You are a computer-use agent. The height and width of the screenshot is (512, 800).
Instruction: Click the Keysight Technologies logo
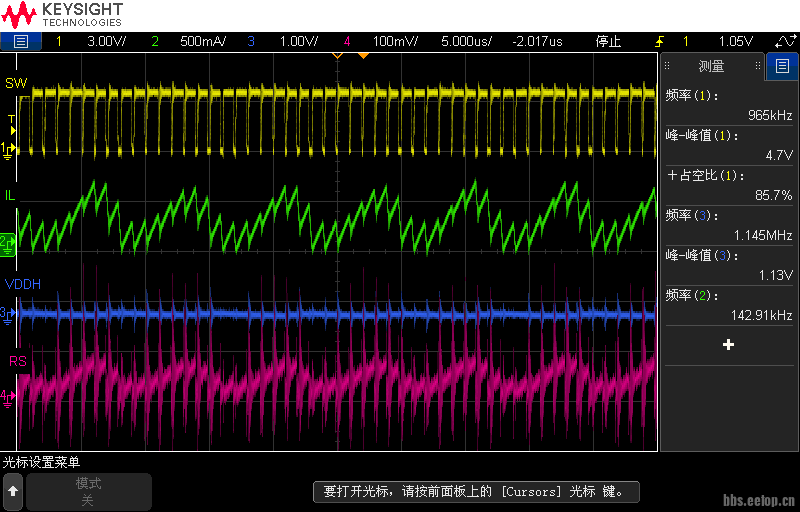coord(62,15)
